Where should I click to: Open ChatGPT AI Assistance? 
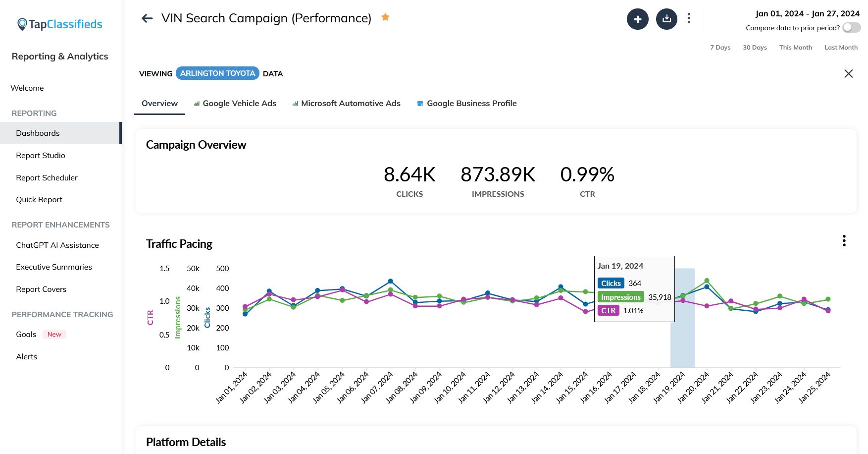coord(57,245)
